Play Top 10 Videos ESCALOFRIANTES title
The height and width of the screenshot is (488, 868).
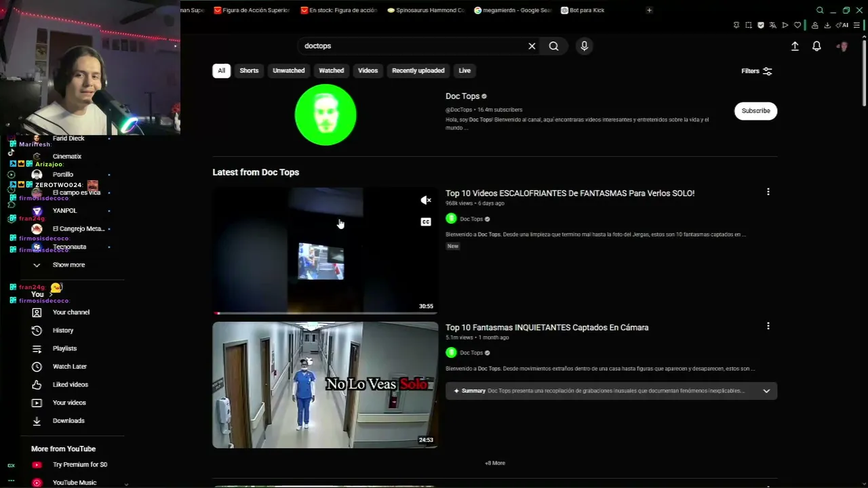(570, 193)
